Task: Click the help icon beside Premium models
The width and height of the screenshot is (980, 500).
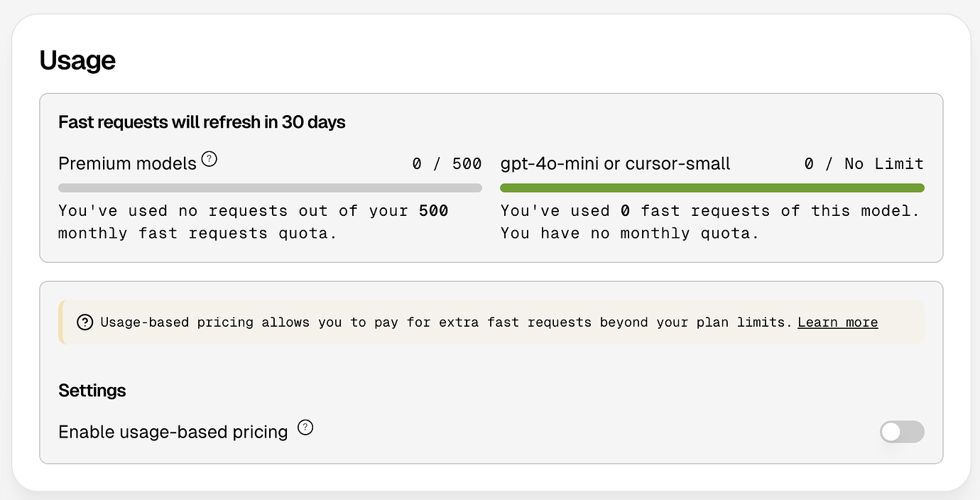Action: (x=209, y=159)
